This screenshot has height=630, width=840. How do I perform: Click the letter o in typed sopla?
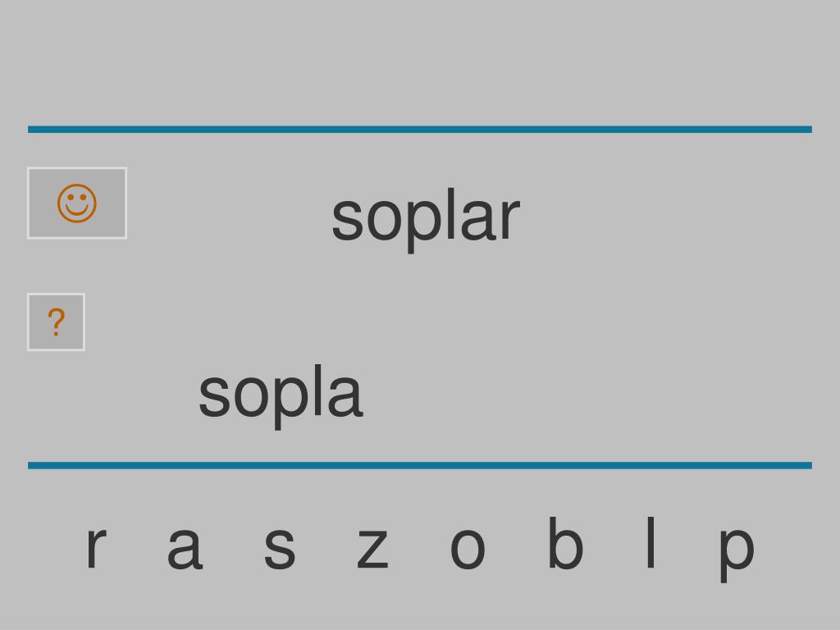(x=252, y=395)
